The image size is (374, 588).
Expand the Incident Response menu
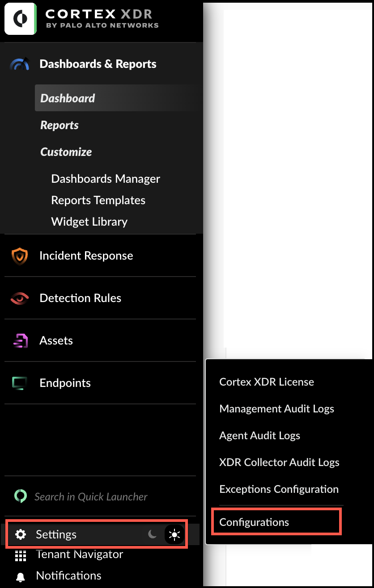86,256
